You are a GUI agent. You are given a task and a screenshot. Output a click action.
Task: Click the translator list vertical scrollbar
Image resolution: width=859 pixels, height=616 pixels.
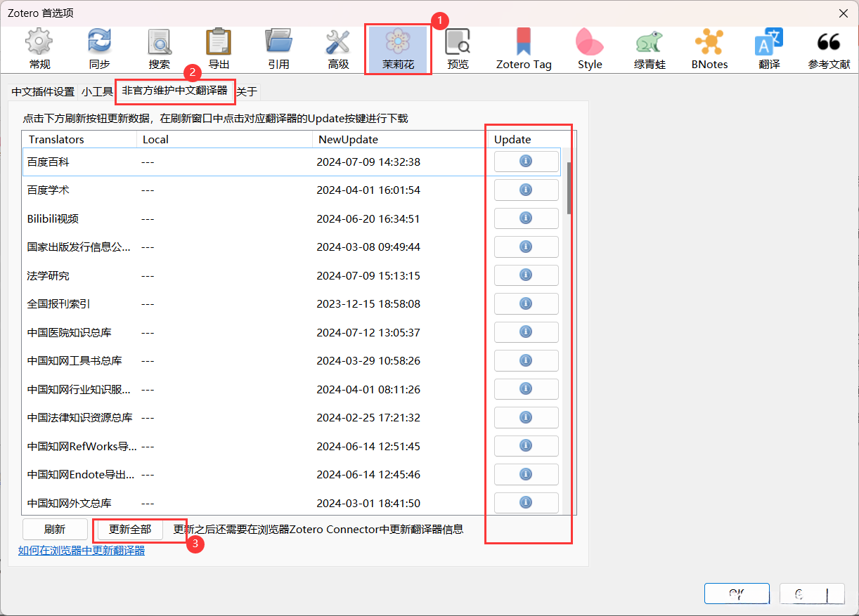(x=569, y=188)
